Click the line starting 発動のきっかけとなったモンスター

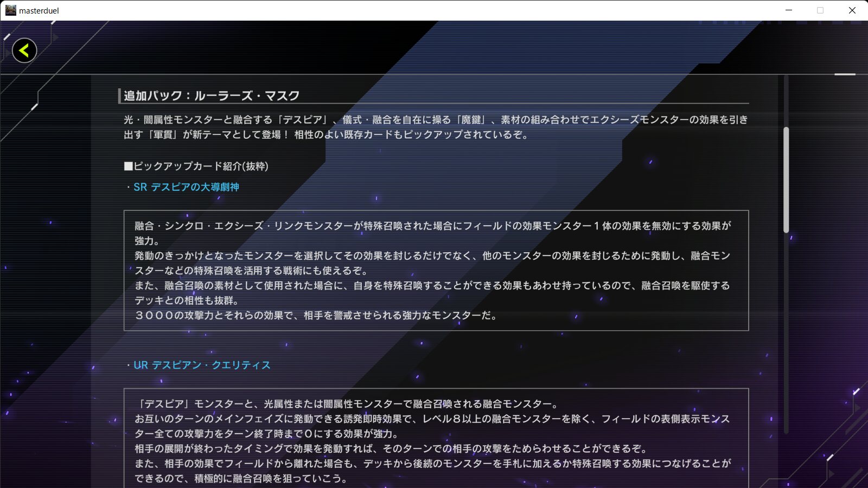click(432, 256)
